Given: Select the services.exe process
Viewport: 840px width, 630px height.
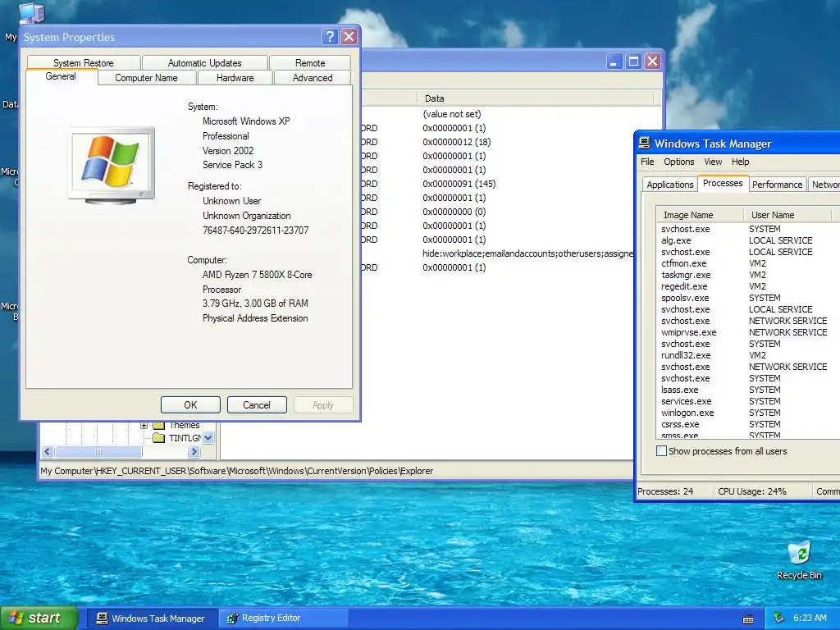Looking at the screenshot, I should (687, 401).
